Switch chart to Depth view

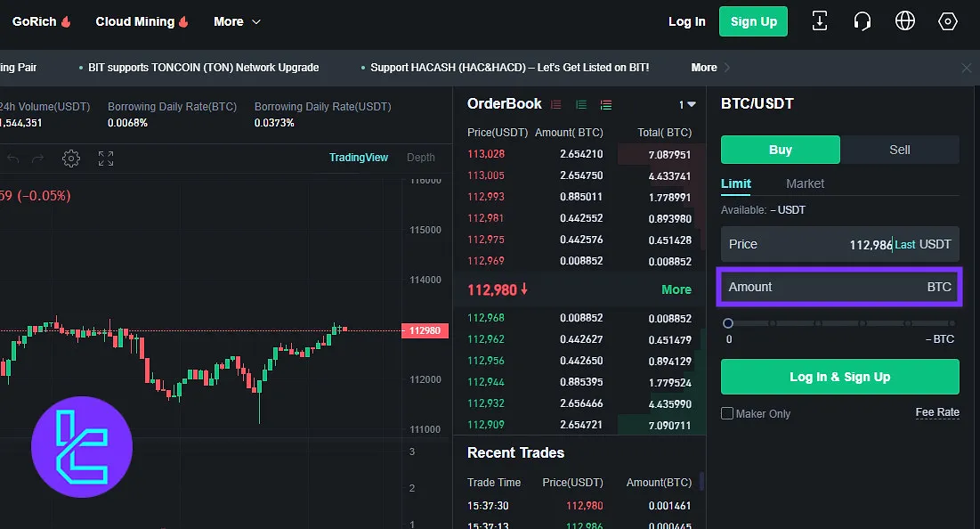[421, 158]
